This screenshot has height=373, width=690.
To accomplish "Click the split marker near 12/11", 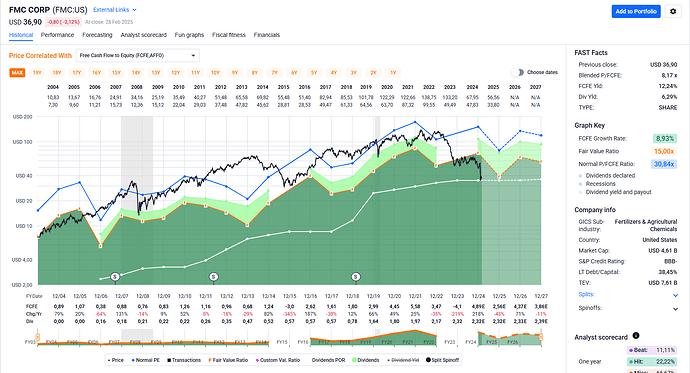I will (x=213, y=277).
